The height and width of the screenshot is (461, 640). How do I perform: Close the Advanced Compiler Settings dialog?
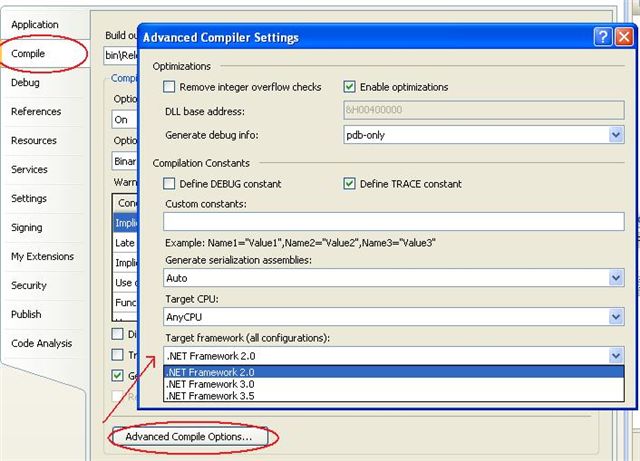pyautogui.click(x=624, y=37)
